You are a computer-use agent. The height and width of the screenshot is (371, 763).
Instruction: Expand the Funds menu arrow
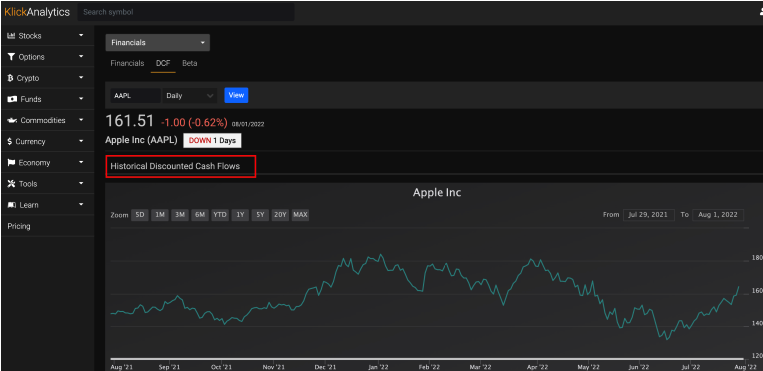[x=81, y=99]
